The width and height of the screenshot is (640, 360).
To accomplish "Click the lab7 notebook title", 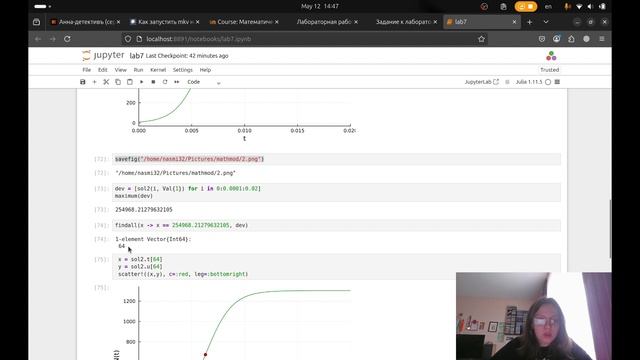I will [136, 56].
